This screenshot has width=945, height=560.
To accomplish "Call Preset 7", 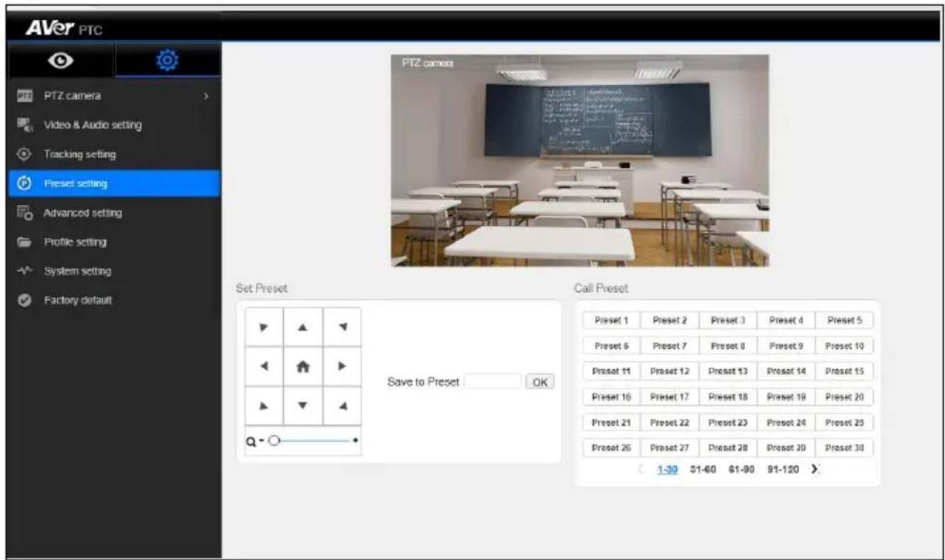I will pos(669,346).
